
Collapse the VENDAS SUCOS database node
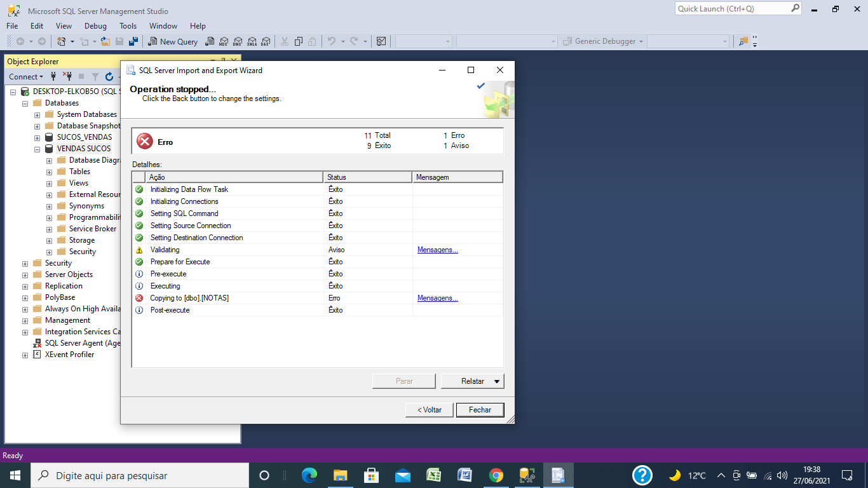37,149
